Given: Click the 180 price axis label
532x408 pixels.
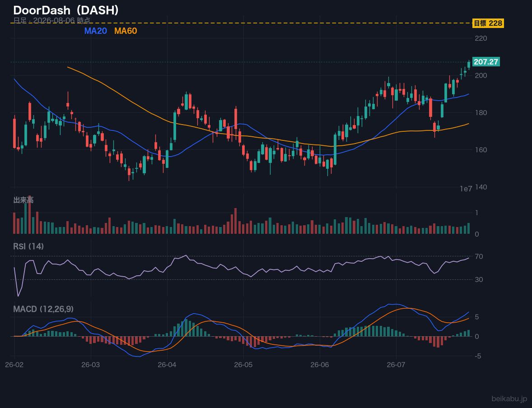Looking at the screenshot, I should pos(481,112).
